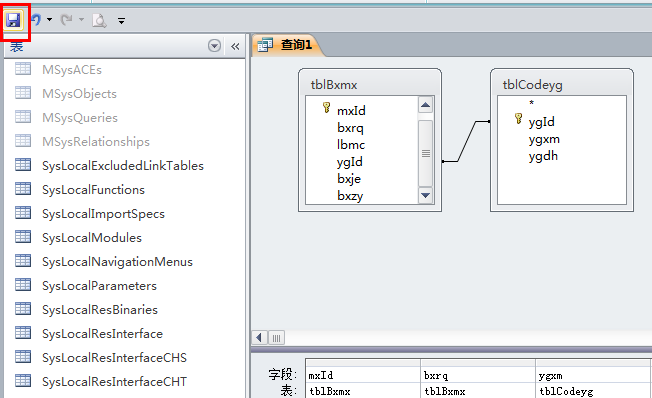Expand the Undo history dropdown arrow
The width and height of the screenshot is (652, 398).
coord(49,20)
